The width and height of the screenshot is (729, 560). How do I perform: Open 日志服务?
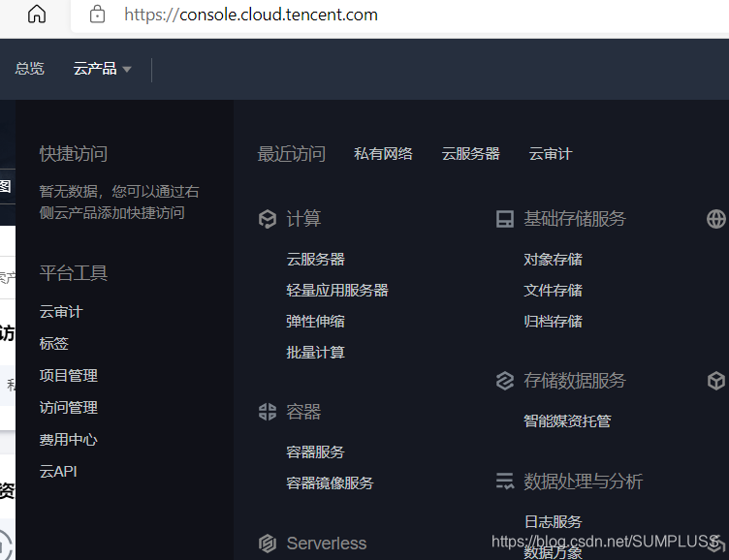click(553, 522)
